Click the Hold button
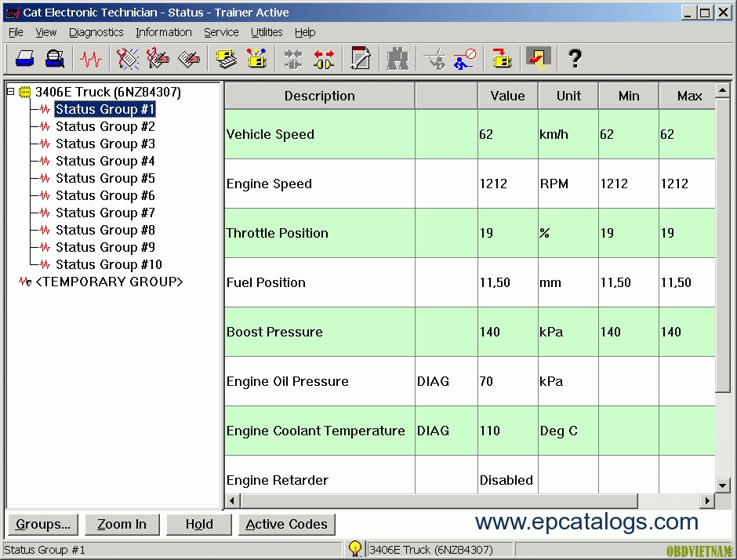Screen dimensions: 737x560 point(199,524)
